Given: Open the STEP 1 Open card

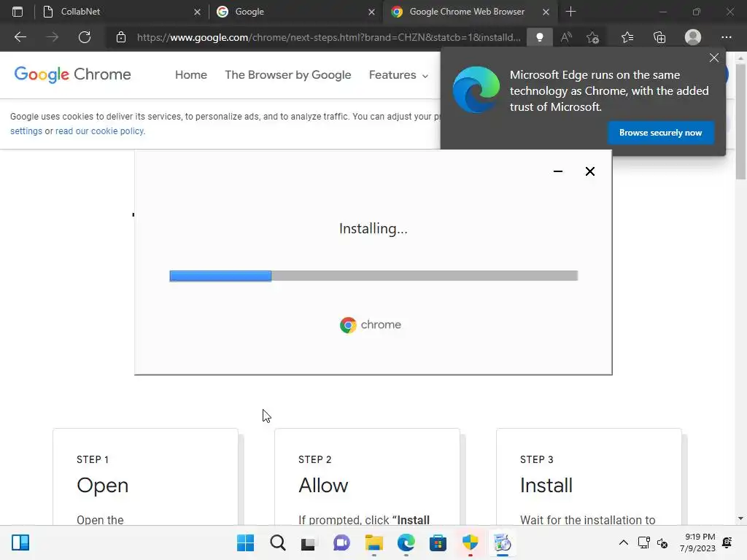Looking at the screenshot, I should point(146,477).
